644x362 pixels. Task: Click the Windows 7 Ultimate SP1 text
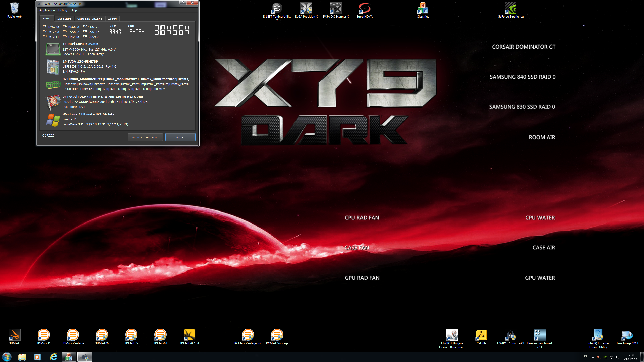point(88,114)
